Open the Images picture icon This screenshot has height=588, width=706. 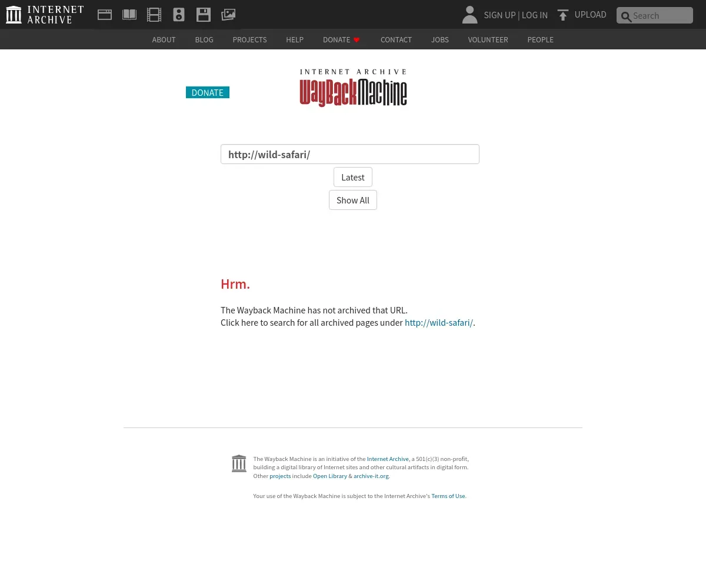click(228, 15)
